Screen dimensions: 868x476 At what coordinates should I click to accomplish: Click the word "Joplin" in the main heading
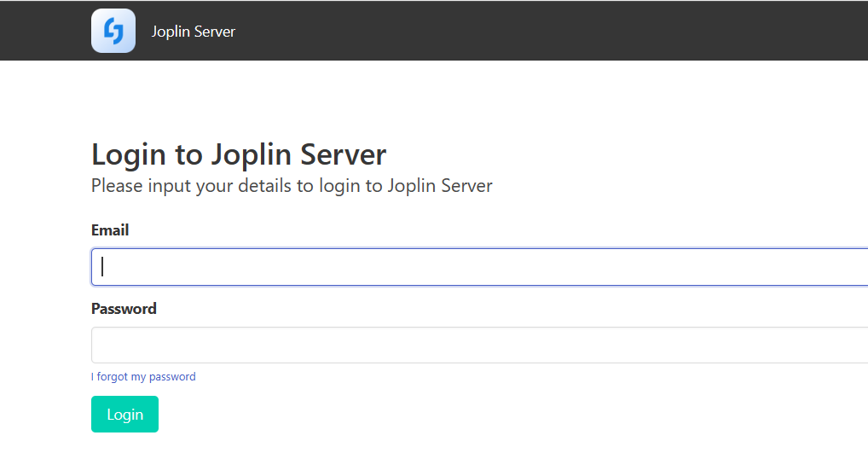(252, 154)
